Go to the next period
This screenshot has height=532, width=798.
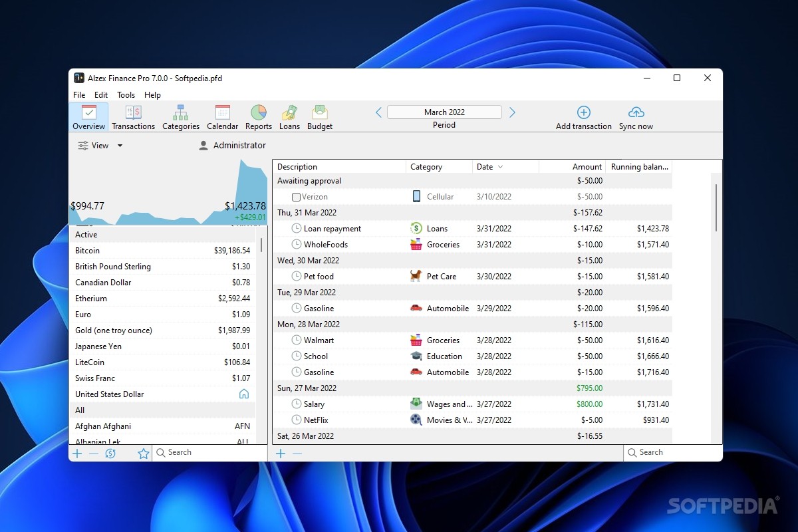click(512, 112)
